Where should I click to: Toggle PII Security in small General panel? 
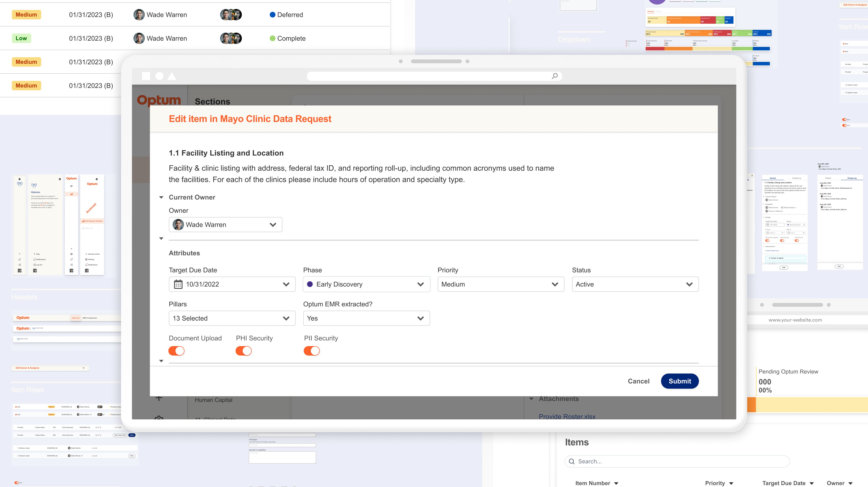[x=797, y=241]
